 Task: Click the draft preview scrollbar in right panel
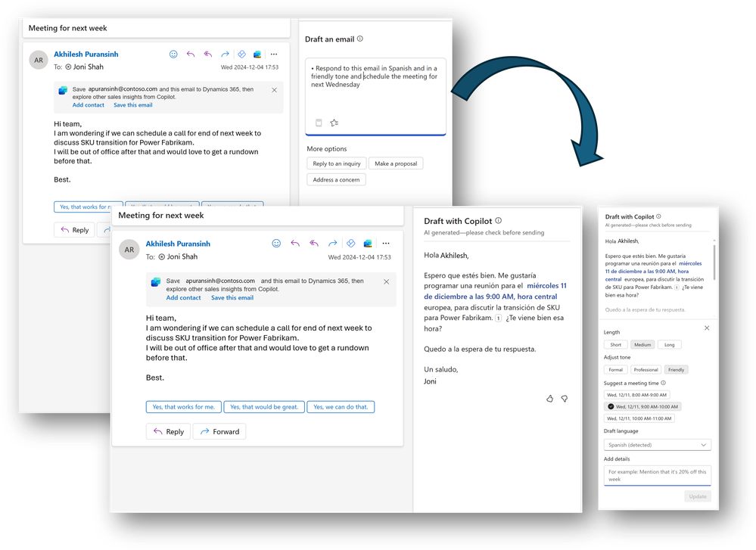(x=714, y=263)
